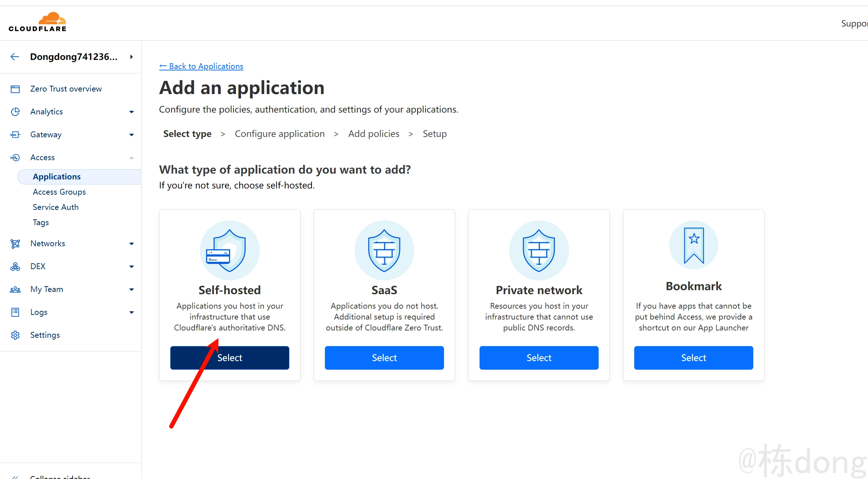Open the account switcher arrow
This screenshot has height=479, width=868.
[132, 57]
